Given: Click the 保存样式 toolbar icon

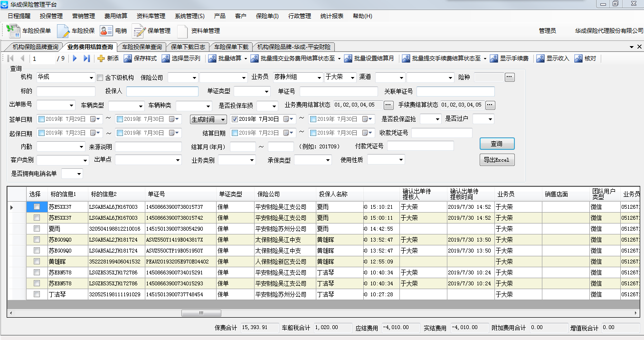Looking at the screenshot, I should [127, 58].
